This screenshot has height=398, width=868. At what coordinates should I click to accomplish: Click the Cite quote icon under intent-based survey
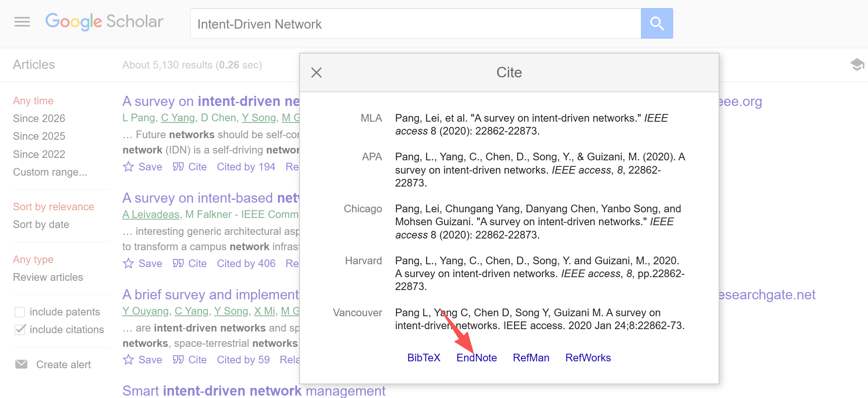tap(178, 263)
